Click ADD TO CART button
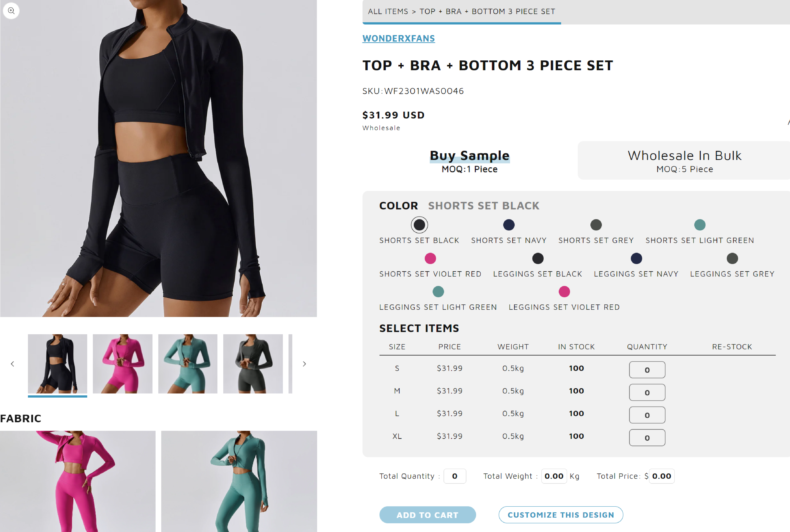 (428, 515)
